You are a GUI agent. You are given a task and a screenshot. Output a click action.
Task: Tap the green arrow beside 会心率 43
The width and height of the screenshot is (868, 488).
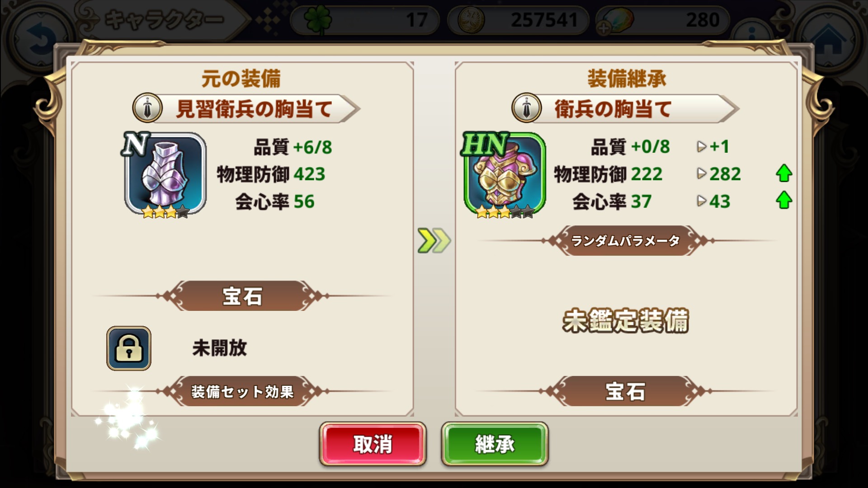(784, 201)
